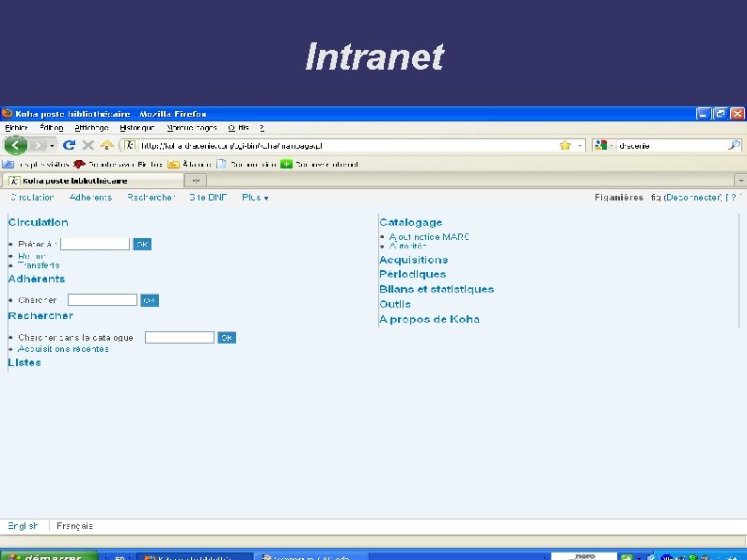Open the Fichier menu
Screen dimensions: 747x560
pos(16,128)
